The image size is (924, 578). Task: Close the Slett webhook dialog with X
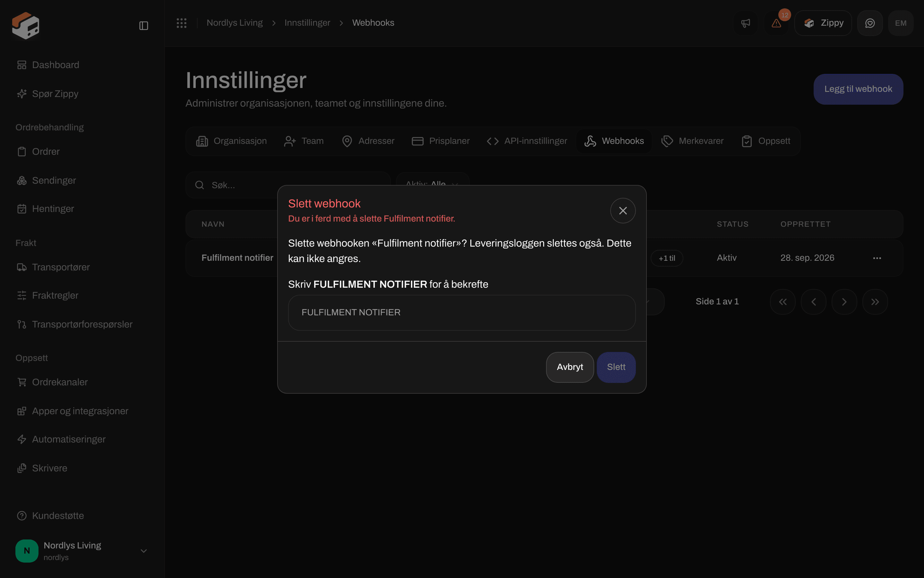click(623, 211)
